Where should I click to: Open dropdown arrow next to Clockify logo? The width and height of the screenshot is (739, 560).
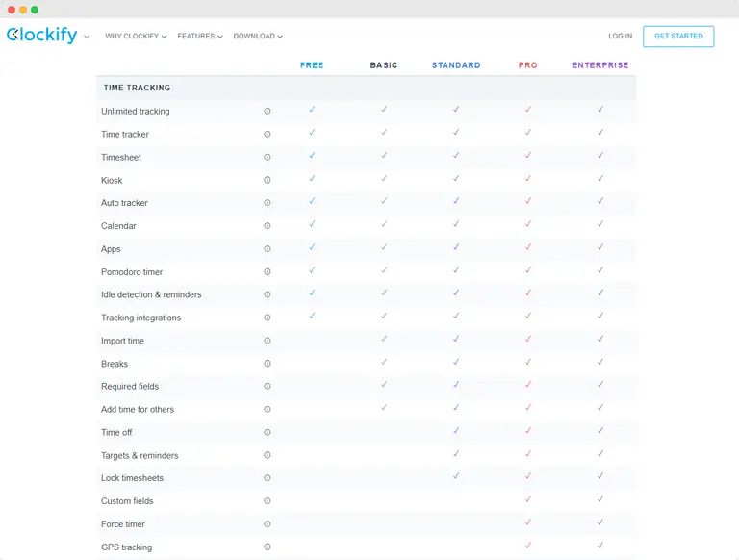pyautogui.click(x=87, y=37)
